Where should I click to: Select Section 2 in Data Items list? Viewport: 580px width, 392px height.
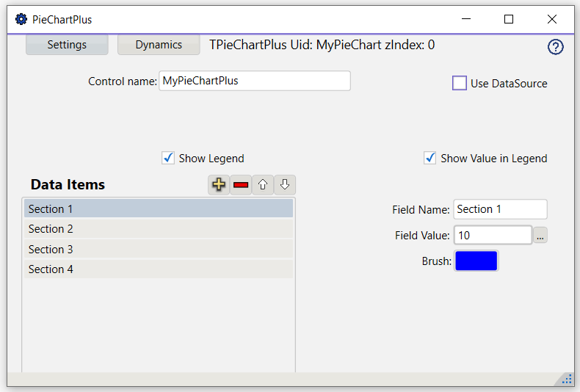[x=159, y=229]
